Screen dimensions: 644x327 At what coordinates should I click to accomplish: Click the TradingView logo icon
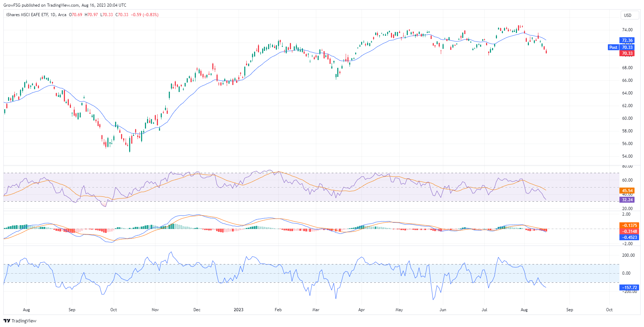[x=7, y=321]
